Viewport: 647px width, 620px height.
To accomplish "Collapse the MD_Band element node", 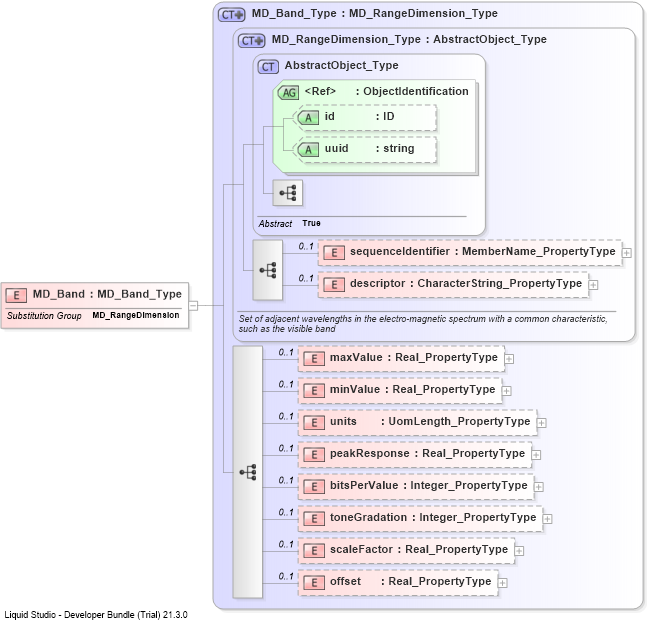I will coord(193,306).
